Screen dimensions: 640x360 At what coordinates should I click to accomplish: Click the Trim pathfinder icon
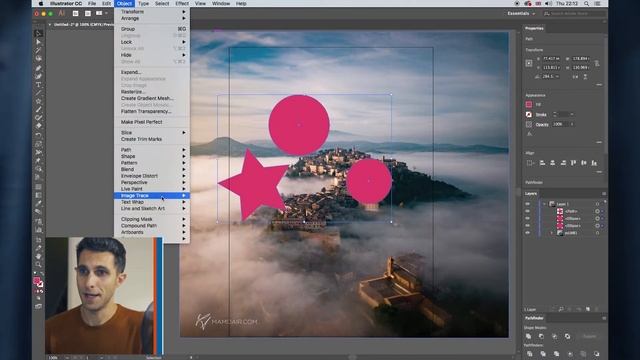coord(543,354)
